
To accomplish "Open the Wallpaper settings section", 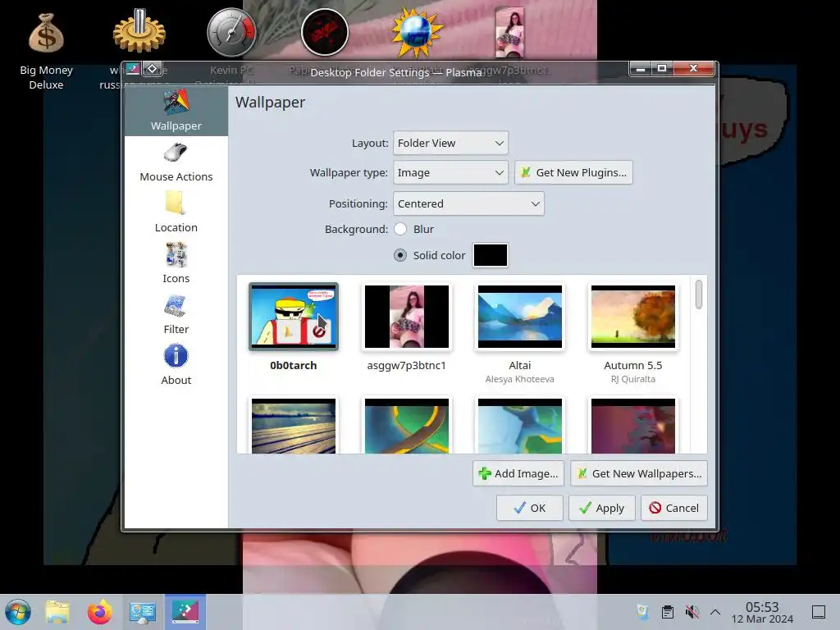I will (x=176, y=111).
